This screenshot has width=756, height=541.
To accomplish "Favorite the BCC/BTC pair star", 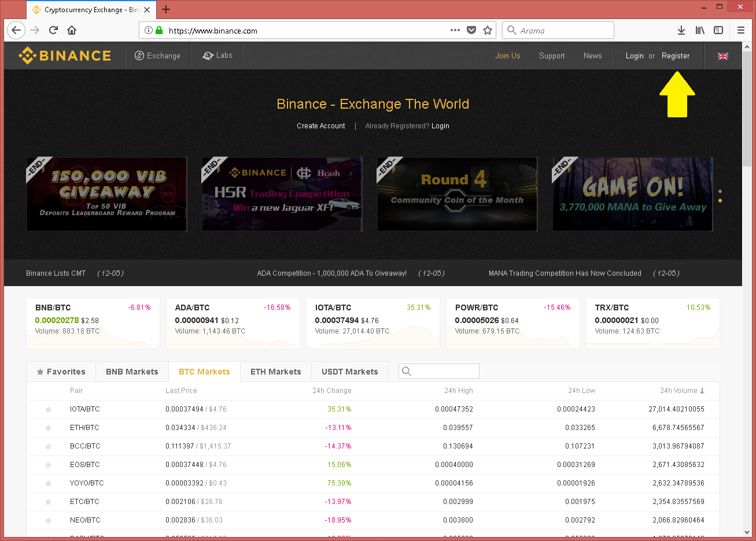I will 49,446.
